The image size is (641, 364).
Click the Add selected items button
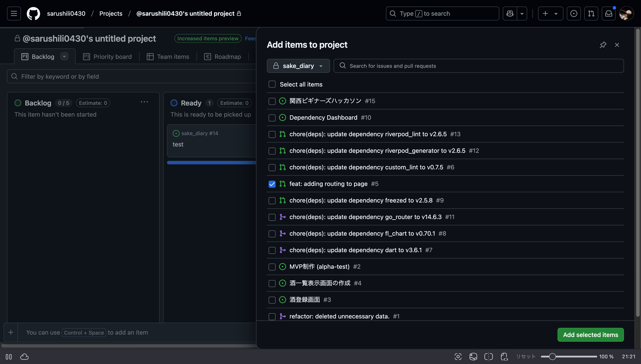pyautogui.click(x=590, y=335)
